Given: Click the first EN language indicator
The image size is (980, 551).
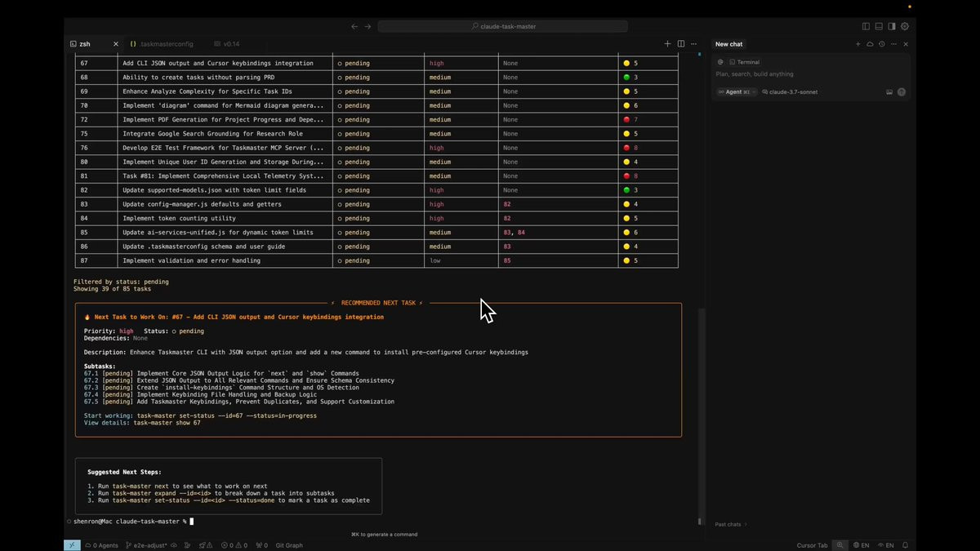Looking at the screenshot, I should pos(862,545).
